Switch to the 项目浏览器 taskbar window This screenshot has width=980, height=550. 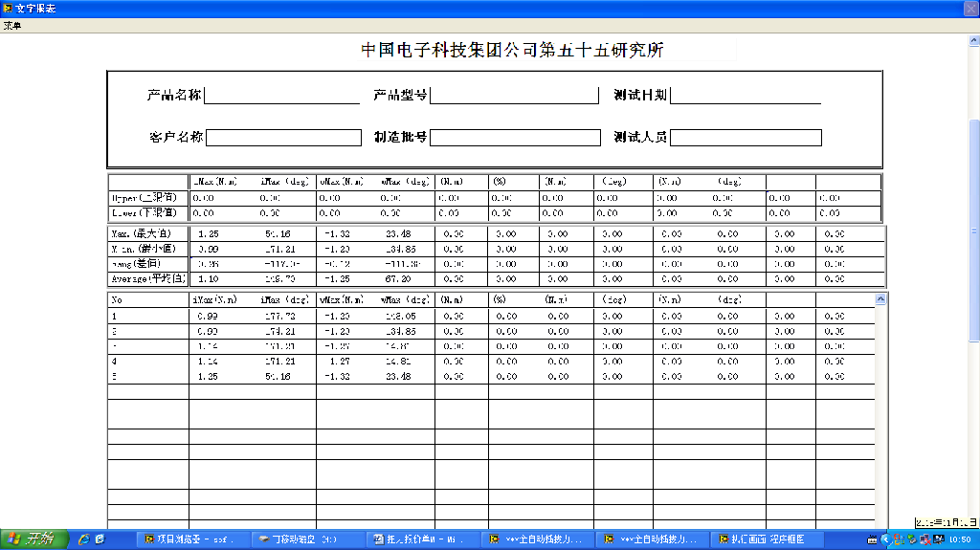point(192,539)
